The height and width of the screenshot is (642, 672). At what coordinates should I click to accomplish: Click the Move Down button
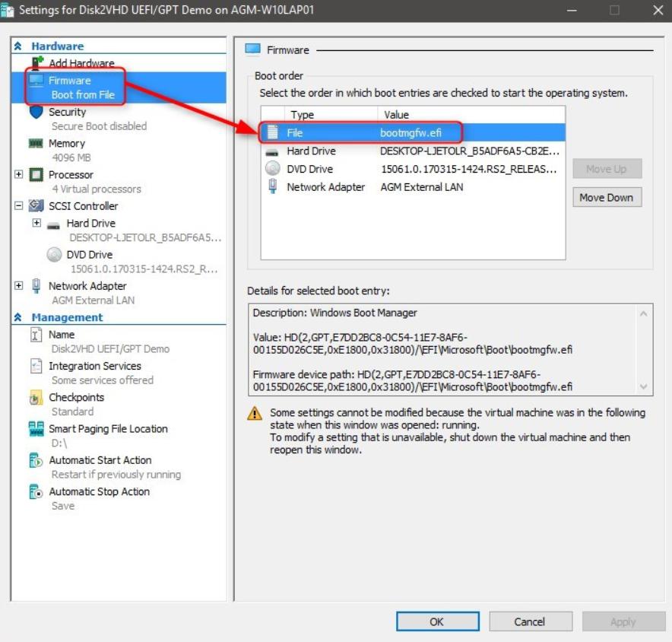point(607,197)
